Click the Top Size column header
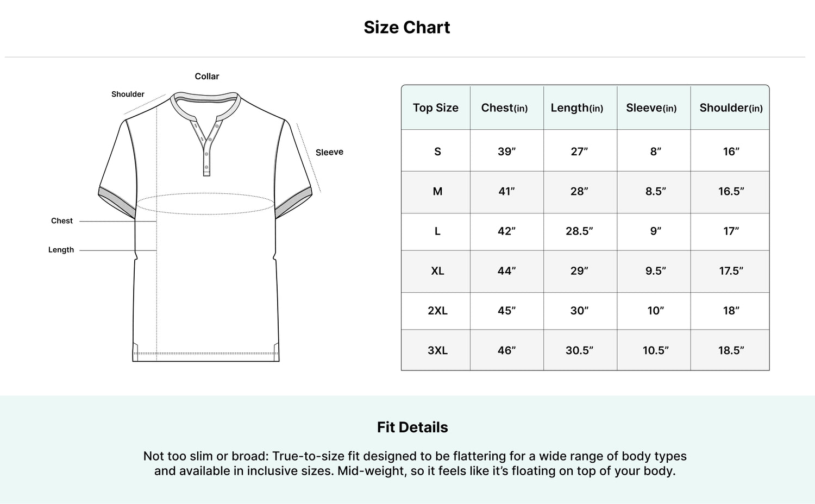 436,108
